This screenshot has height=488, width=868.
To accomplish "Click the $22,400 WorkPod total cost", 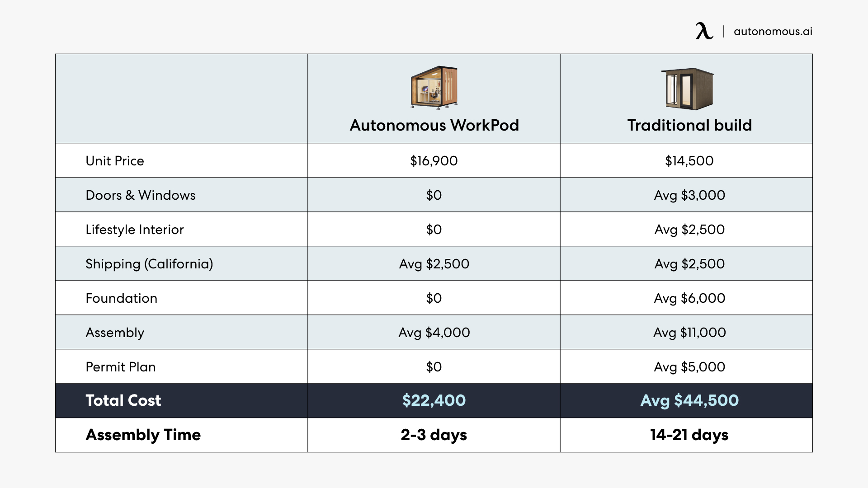I will pyautogui.click(x=434, y=400).
